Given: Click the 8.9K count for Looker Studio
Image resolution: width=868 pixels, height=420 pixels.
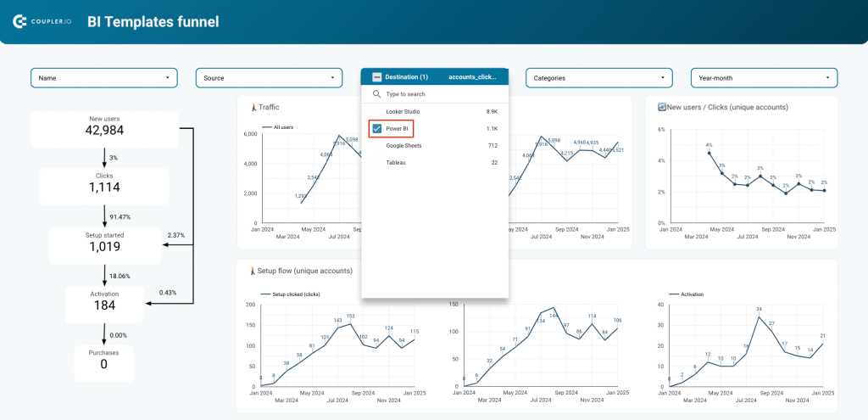Looking at the screenshot, I should (x=492, y=111).
